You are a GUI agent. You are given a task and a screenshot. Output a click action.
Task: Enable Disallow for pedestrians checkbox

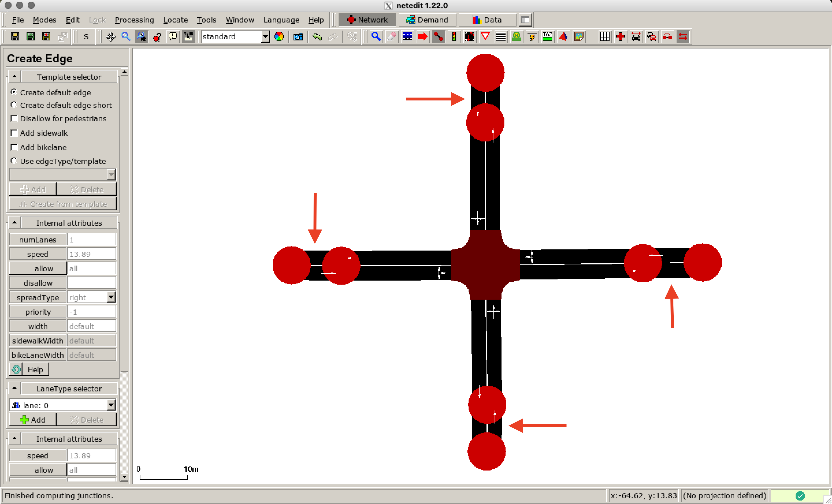pyautogui.click(x=14, y=119)
